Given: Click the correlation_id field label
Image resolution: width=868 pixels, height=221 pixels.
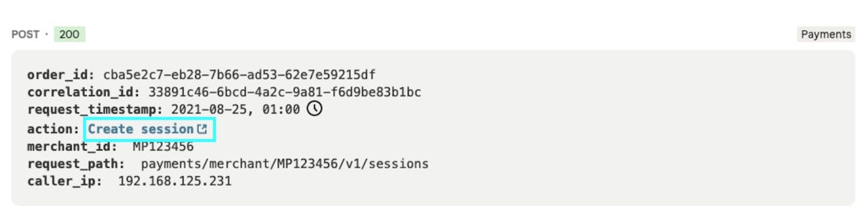Looking at the screenshot, I should [x=84, y=93].
